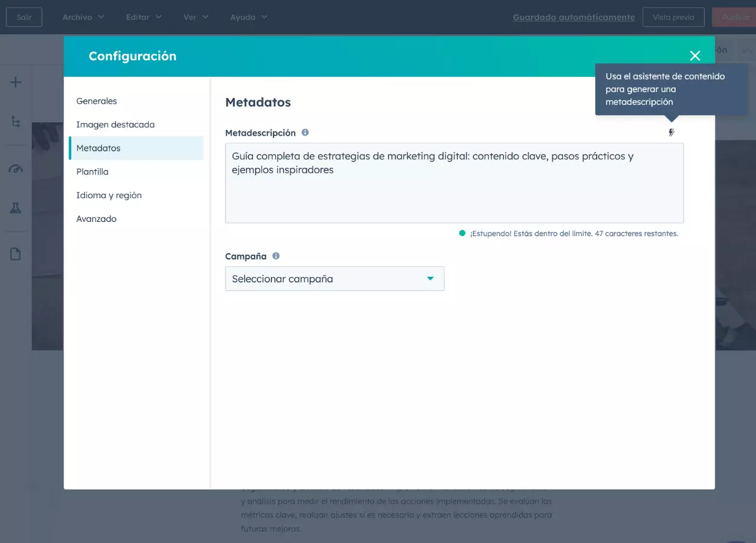
Task: Click the info icon next to Campaña
Action: [276, 256]
